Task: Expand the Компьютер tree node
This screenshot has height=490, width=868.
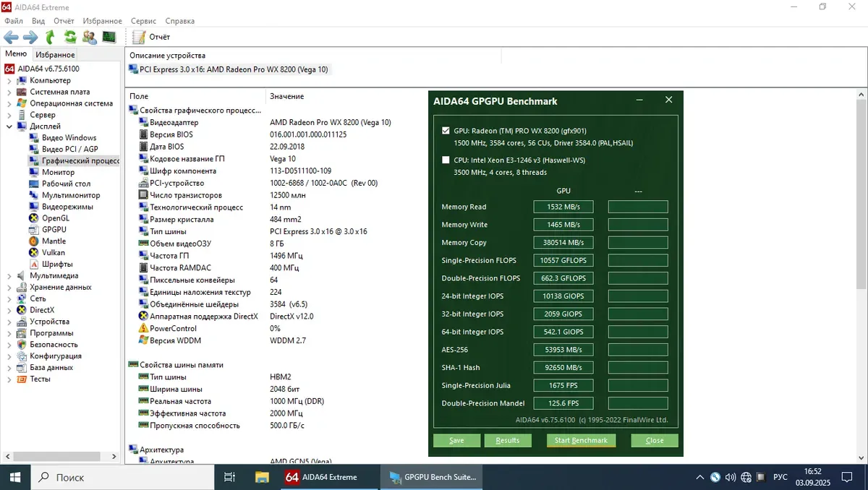Action: [x=9, y=81]
